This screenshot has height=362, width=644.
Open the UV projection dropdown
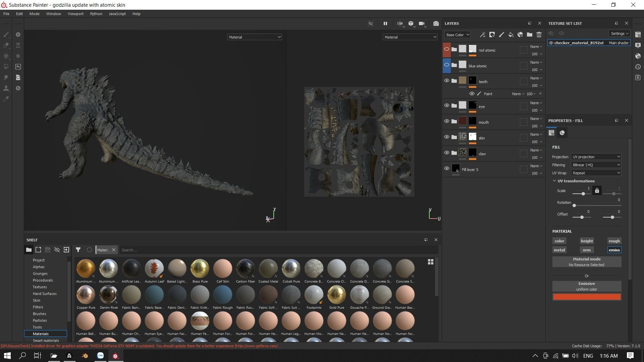(x=596, y=157)
